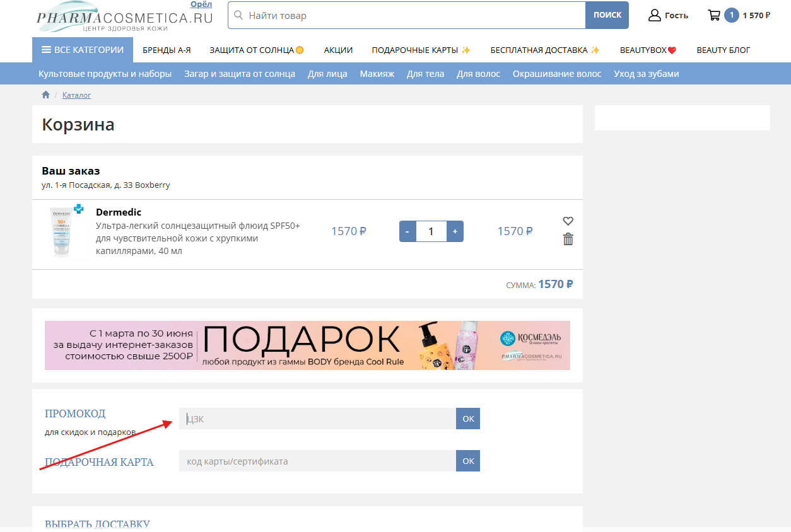Focus the gift card code field

click(317, 461)
